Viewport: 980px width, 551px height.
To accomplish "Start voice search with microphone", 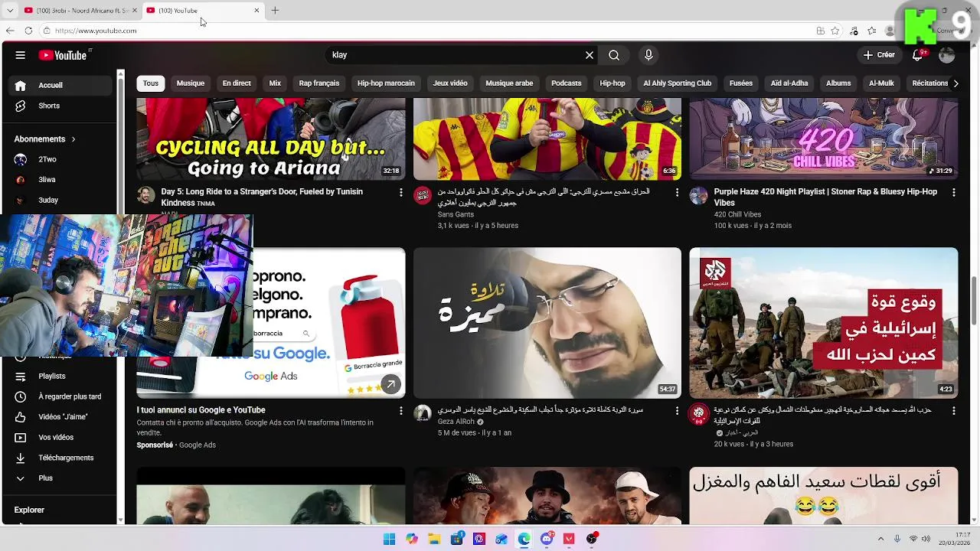I will tap(648, 55).
